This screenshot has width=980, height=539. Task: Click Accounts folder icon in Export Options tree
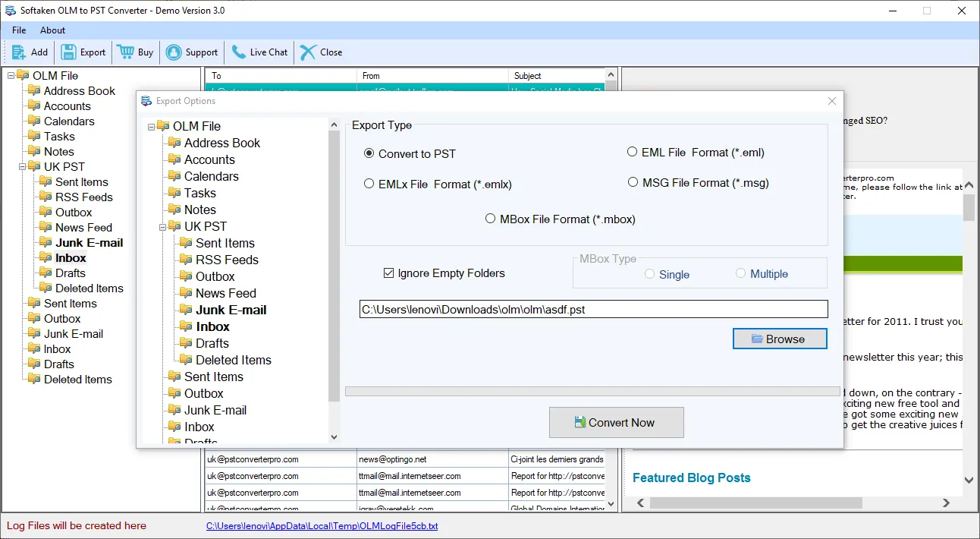coord(174,159)
